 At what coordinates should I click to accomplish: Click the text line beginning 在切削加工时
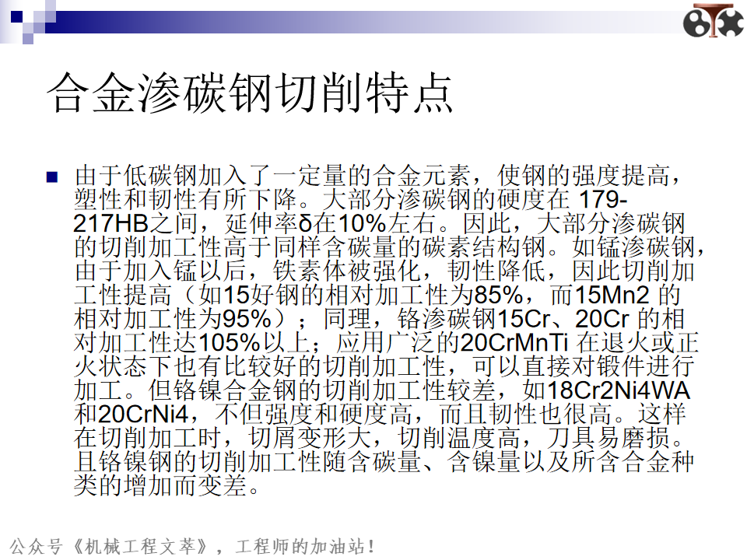point(381,438)
